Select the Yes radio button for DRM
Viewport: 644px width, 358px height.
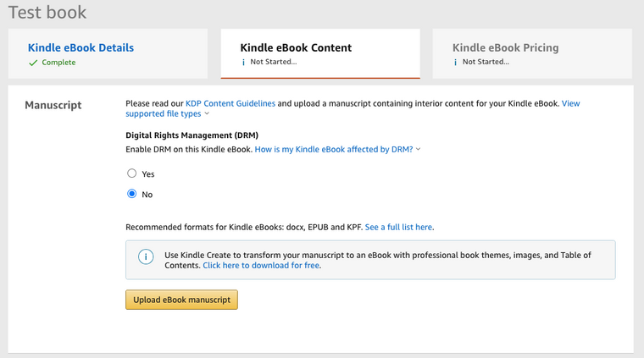pyautogui.click(x=131, y=173)
